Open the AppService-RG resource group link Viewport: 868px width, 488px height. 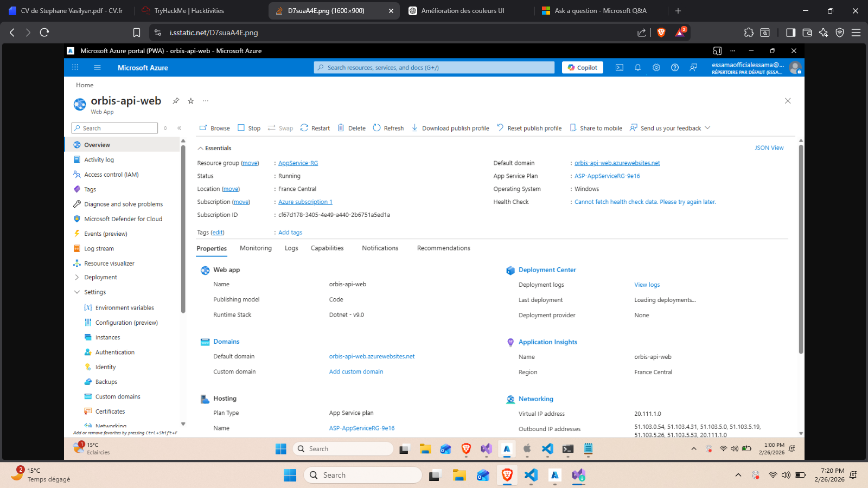coord(298,163)
